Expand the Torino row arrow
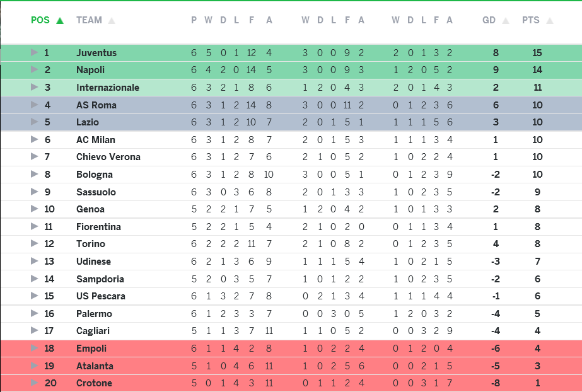 coord(35,243)
